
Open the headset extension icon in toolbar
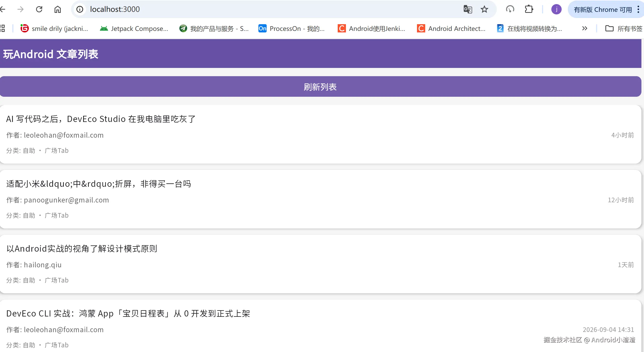pos(510,10)
